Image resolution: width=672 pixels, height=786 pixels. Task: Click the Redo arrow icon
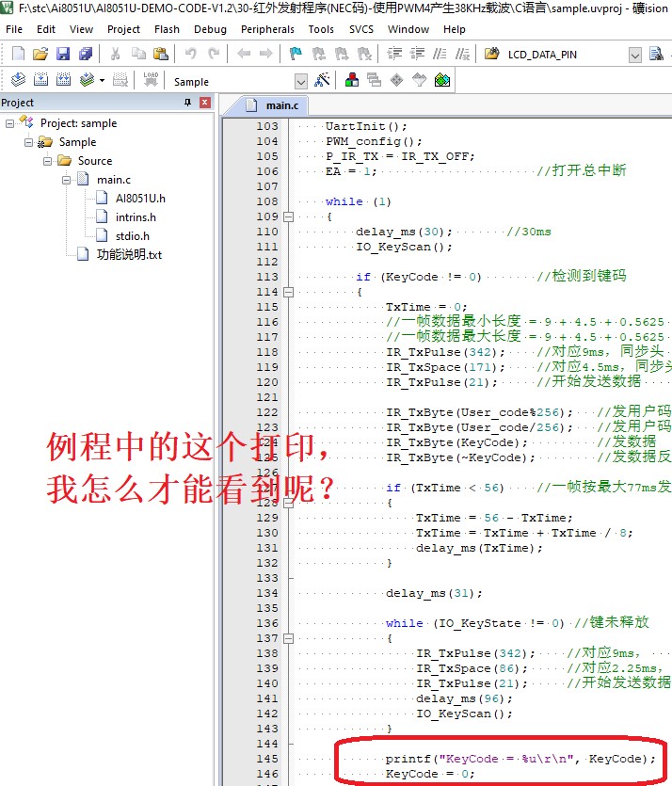(214, 55)
